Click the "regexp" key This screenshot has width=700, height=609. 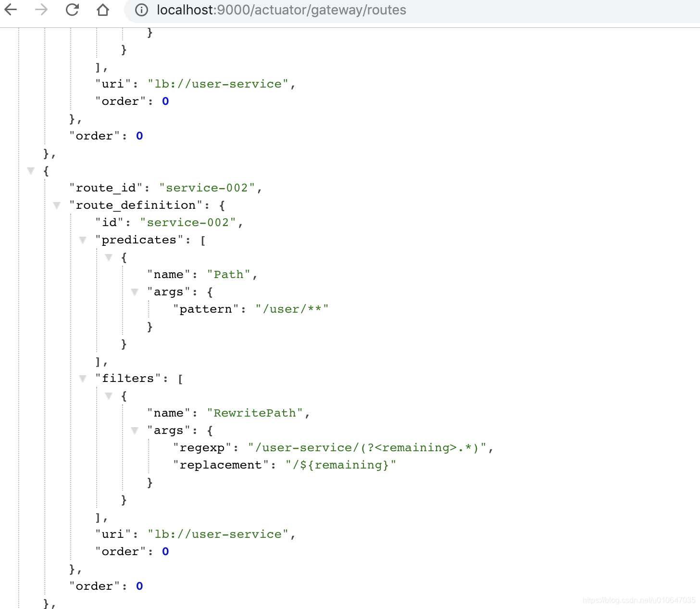(x=202, y=448)
